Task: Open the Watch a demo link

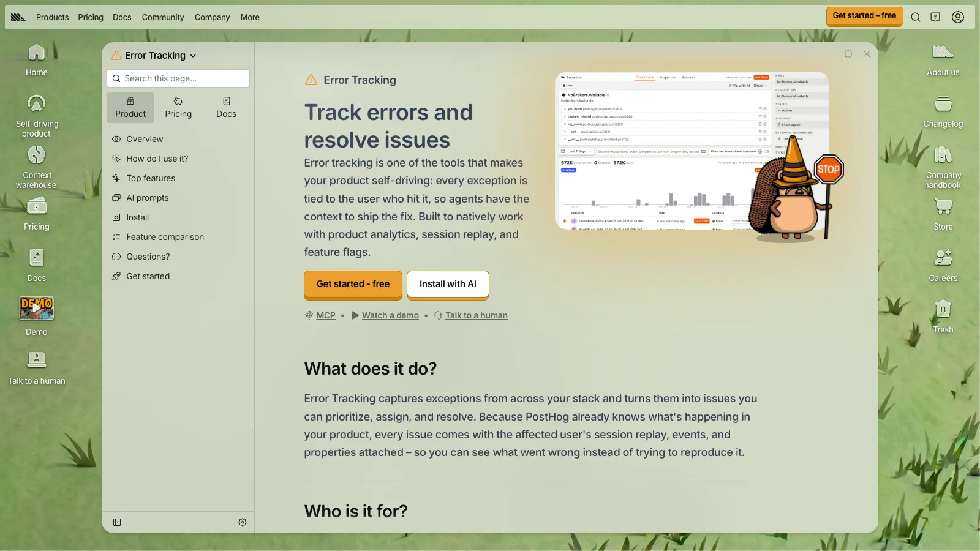Action: (x=390, y=315)
